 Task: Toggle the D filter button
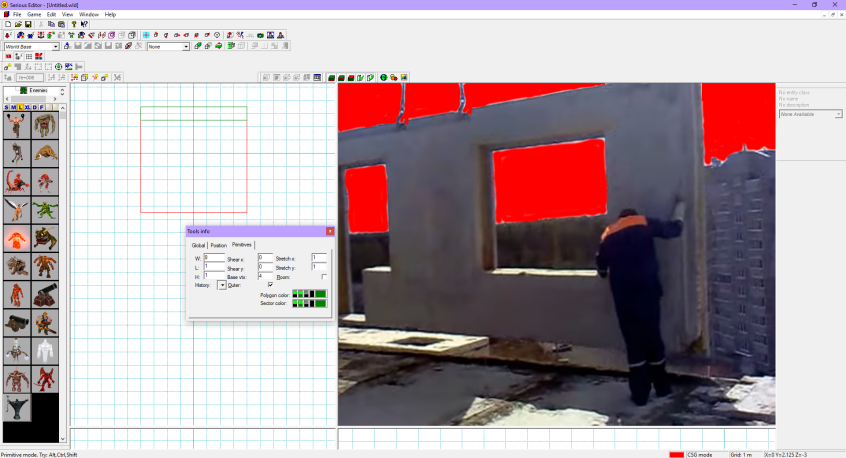(35, 107)
